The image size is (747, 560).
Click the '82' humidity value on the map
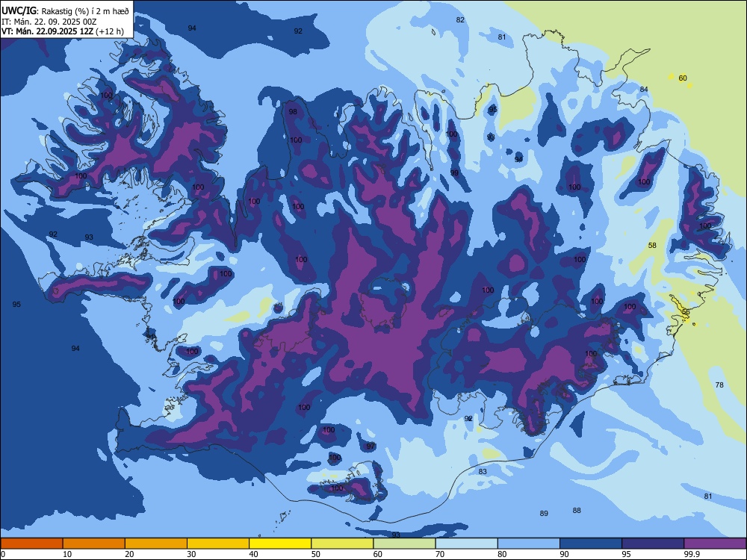[459, 19]
